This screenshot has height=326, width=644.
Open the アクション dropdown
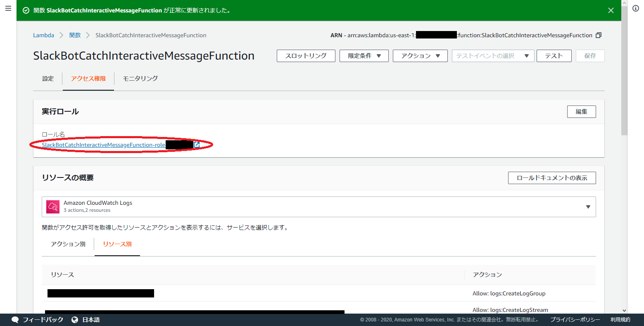click(420, 56)
